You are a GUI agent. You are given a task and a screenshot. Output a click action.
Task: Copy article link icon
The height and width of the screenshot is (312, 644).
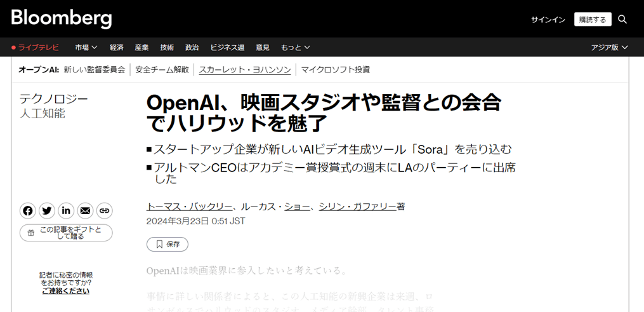(105, 211)
